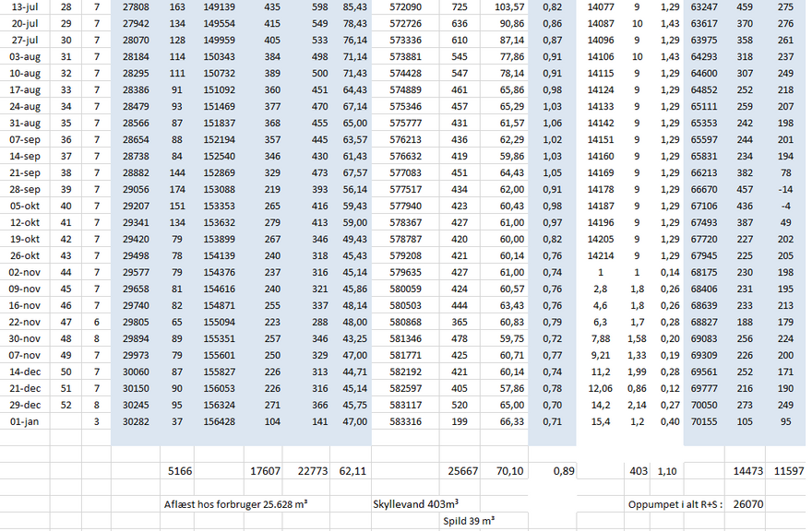Select value 12,06 in 21-dec row
The image size is (812, 531).
tap(600, 388)
